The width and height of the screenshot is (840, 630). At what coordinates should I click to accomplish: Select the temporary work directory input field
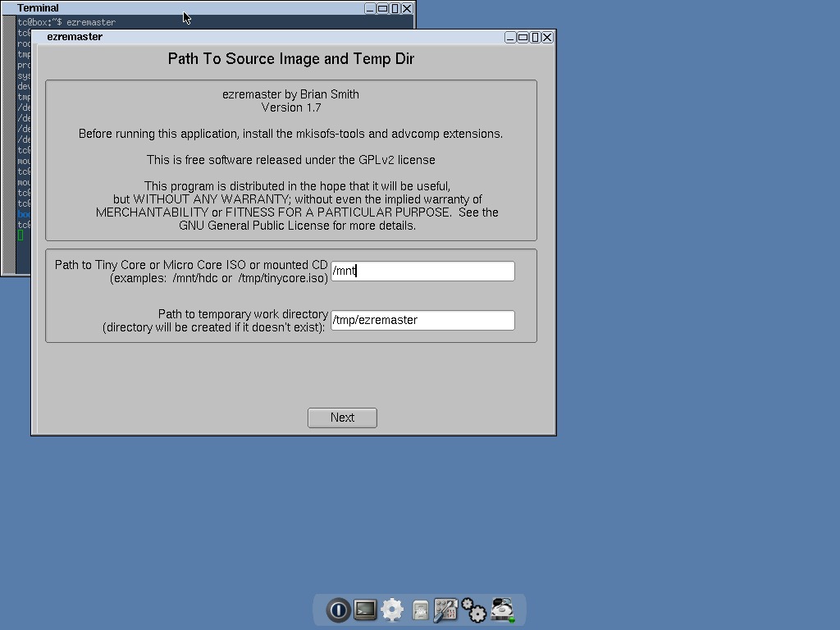(422, 320)
